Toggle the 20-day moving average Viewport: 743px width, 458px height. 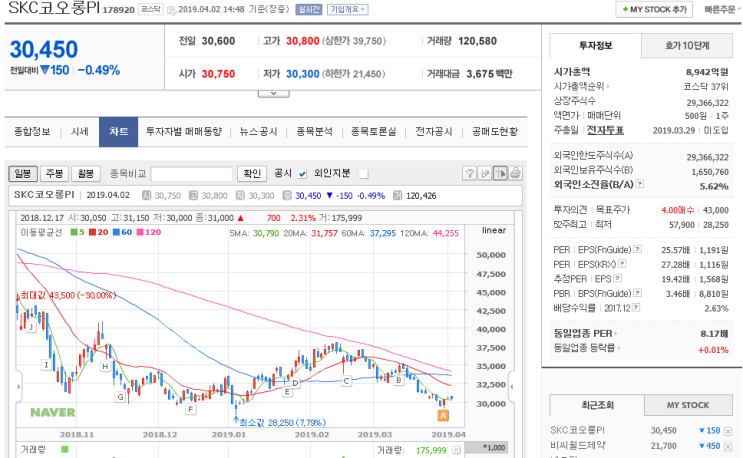(99, 232)
